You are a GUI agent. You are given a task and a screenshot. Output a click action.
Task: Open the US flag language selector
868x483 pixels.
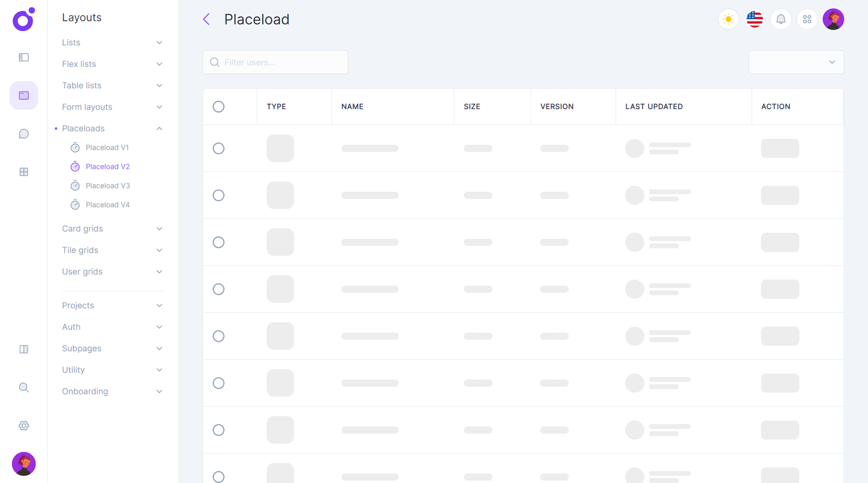click(754, 19)
